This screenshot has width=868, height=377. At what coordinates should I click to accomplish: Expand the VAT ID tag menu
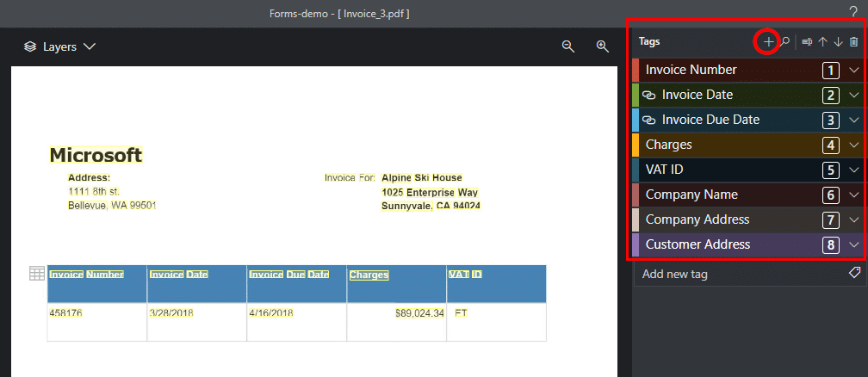tap(853, 170)
